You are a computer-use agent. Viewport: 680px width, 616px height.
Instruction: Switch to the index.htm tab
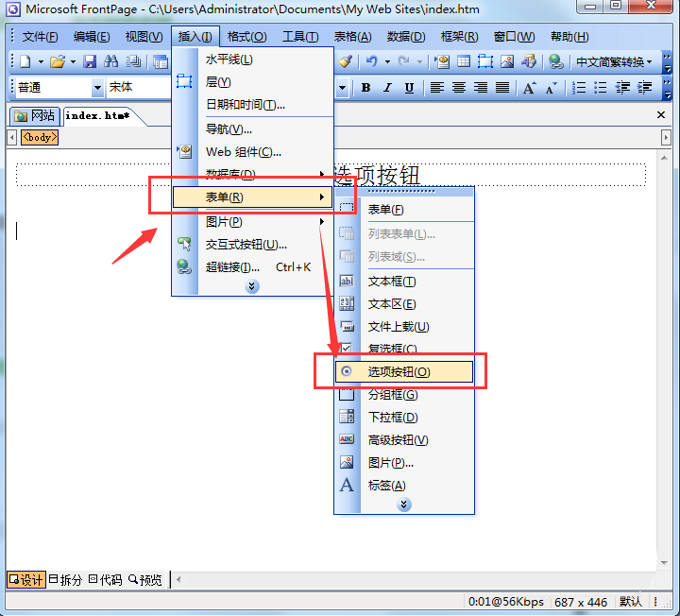point(98,116)
